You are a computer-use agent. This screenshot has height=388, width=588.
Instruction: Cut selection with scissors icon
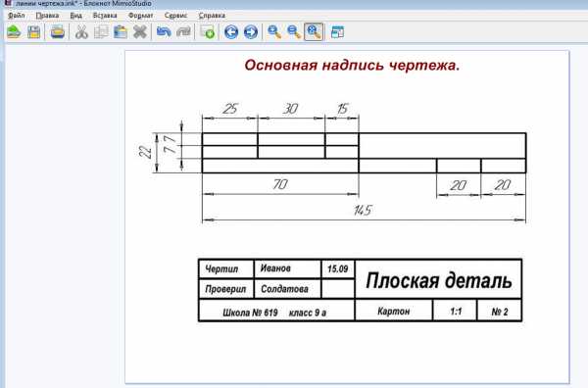(81, 32)
